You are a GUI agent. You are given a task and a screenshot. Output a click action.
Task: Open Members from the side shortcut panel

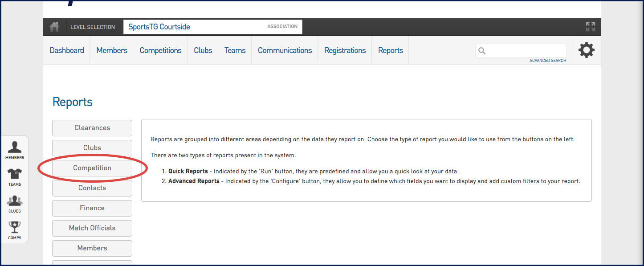15,151
